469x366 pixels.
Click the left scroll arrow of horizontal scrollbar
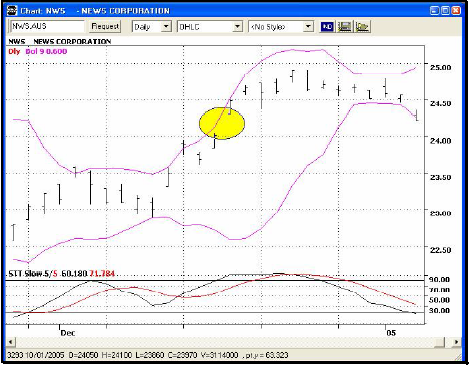[11, 342]
